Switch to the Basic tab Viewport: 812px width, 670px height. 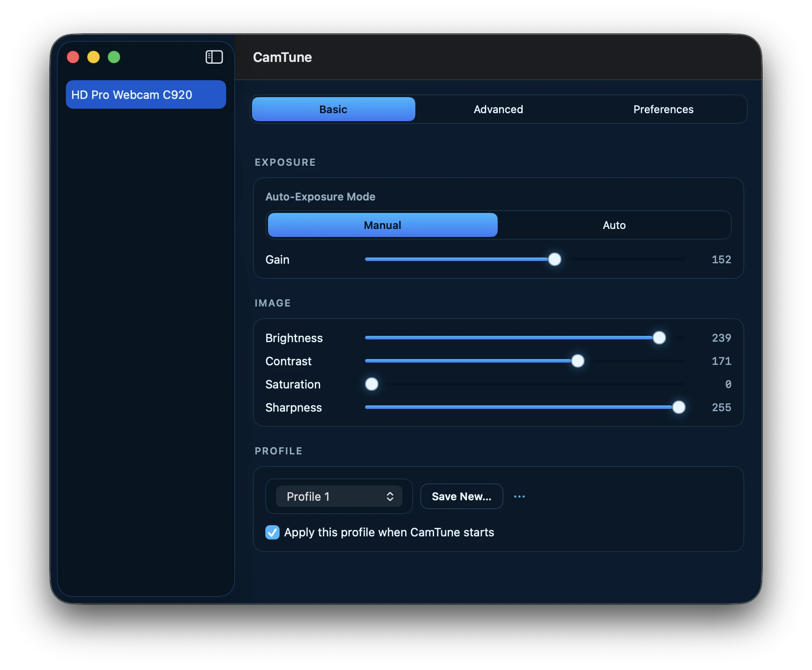point(333,109)
